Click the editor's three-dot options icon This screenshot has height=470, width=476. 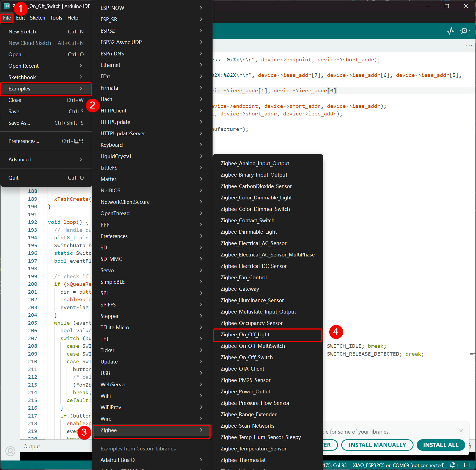[x=469, y=45]
